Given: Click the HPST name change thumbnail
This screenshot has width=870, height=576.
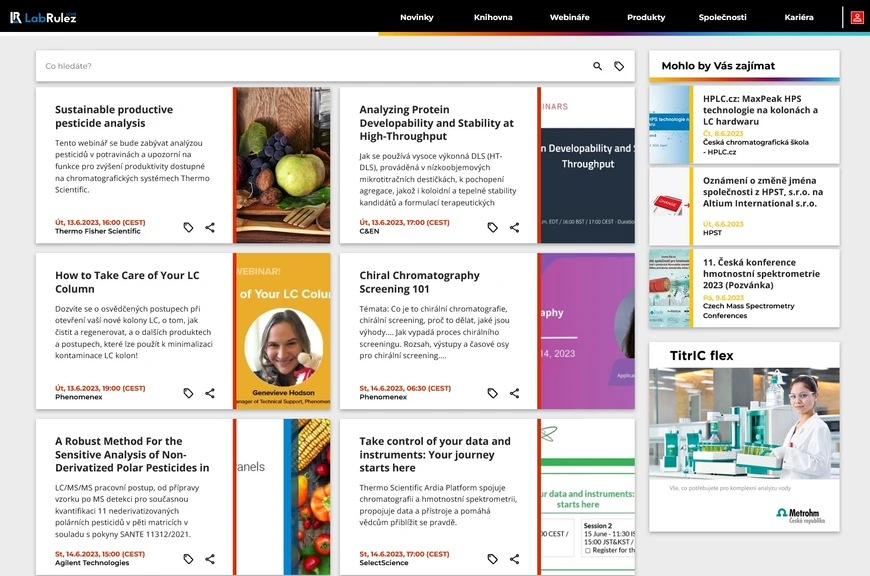Looking at the screenshot, I should point(669,206).
